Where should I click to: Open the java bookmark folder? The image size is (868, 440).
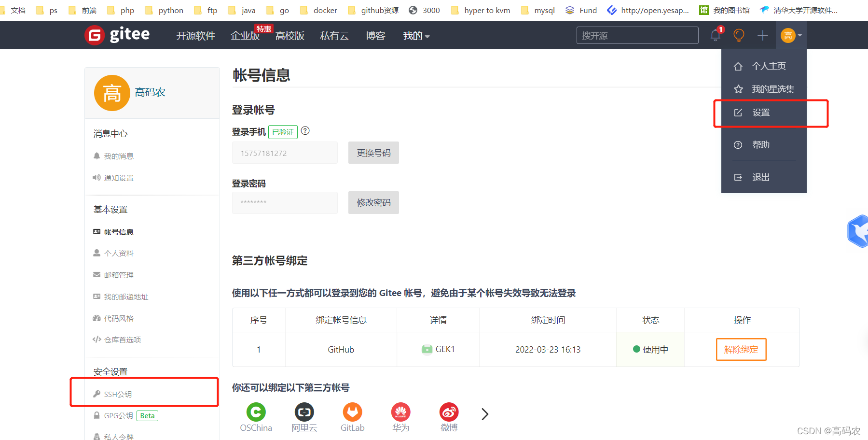point(242,10)
